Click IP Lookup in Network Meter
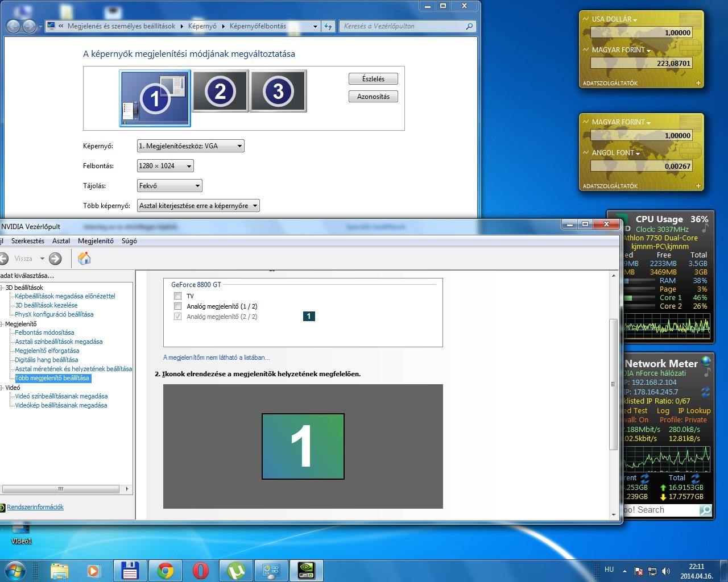728x582 pixels. pyautogui.click(x=694, y=410)
